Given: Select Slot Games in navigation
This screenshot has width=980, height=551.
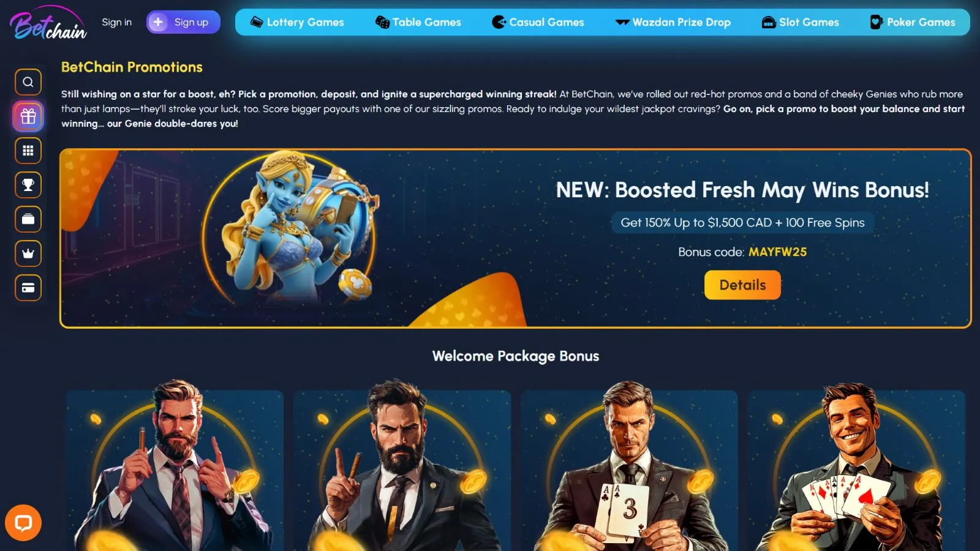Looking at the screenshot, I should pos(801,22).
